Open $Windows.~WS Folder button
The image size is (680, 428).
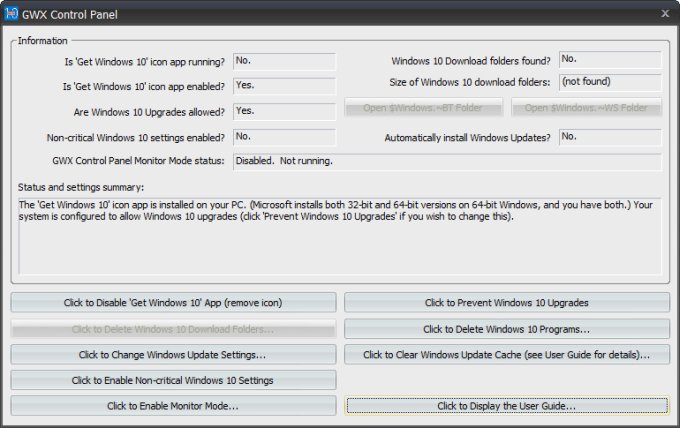pyautogui.click(x=586, y=108)
